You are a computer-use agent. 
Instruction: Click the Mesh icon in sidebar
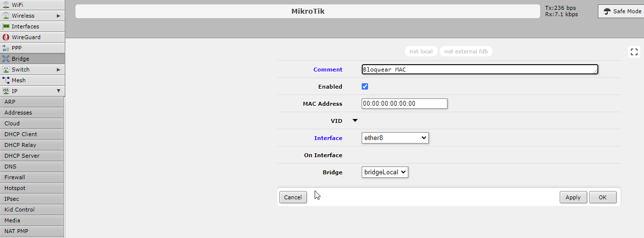coord(6,80)
